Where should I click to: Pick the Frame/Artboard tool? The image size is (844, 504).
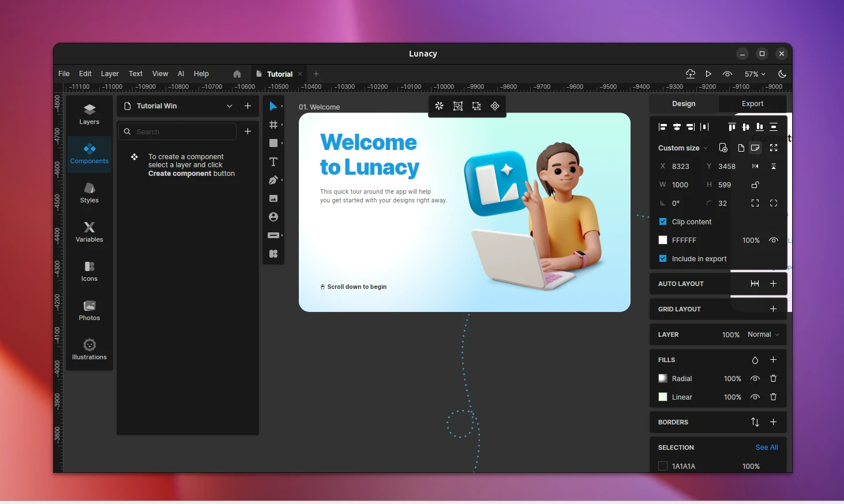tap(273, 125)
